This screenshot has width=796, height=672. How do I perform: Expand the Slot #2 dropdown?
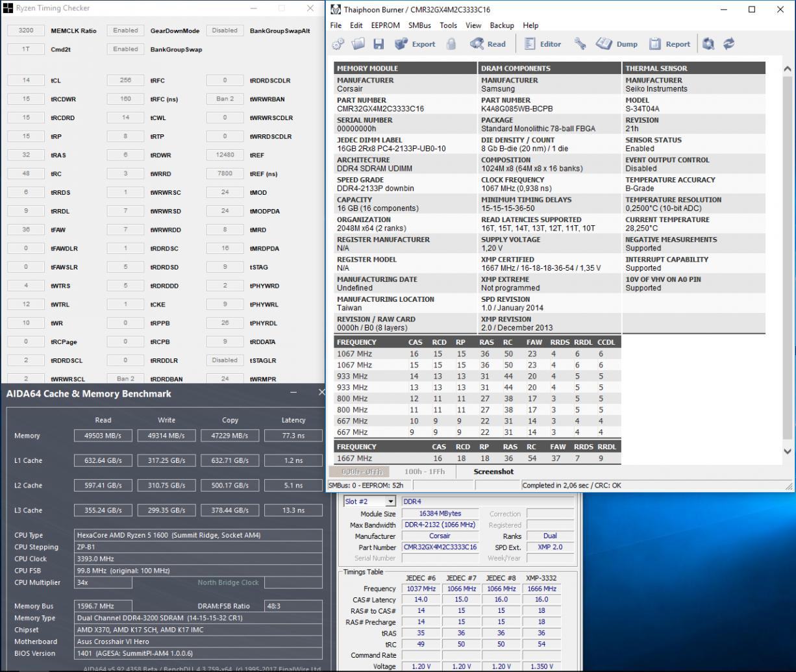click(390, 501)
